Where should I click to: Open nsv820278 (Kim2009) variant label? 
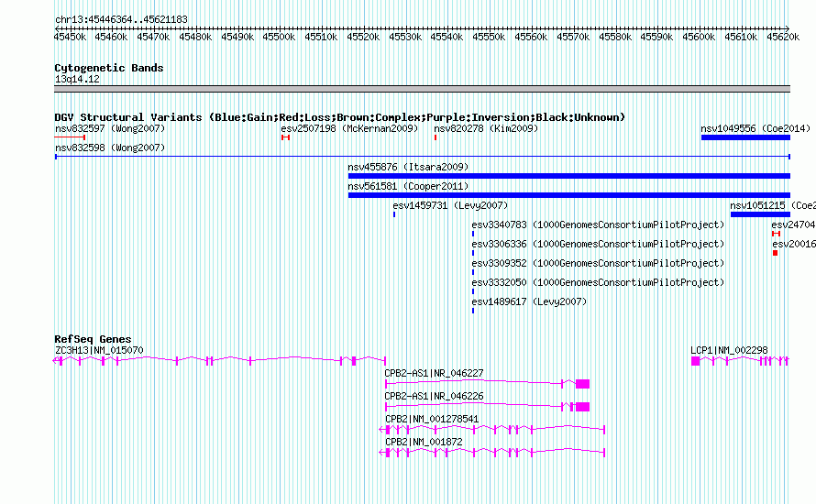486,128
